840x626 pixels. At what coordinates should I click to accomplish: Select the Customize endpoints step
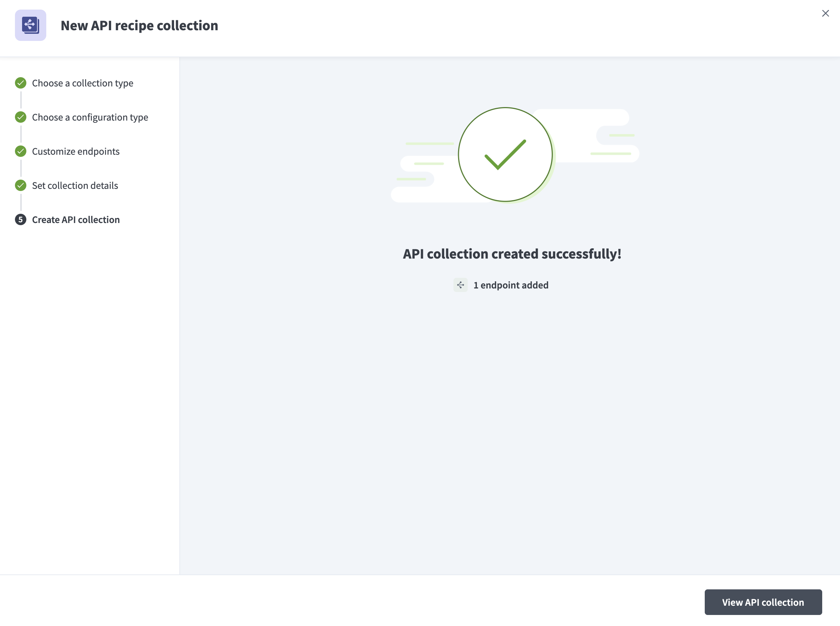[75, 151]
